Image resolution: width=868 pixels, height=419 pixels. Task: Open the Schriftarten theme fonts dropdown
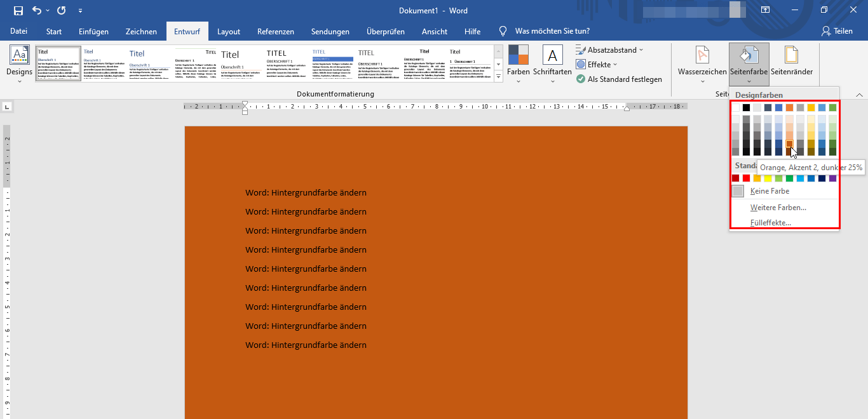552,63
